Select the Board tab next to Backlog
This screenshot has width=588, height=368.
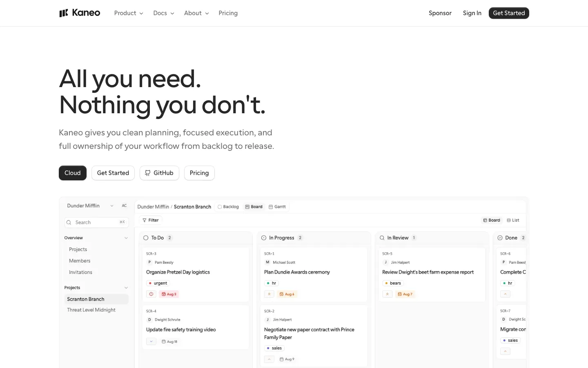pyautogui.click(x=254, y=206)
